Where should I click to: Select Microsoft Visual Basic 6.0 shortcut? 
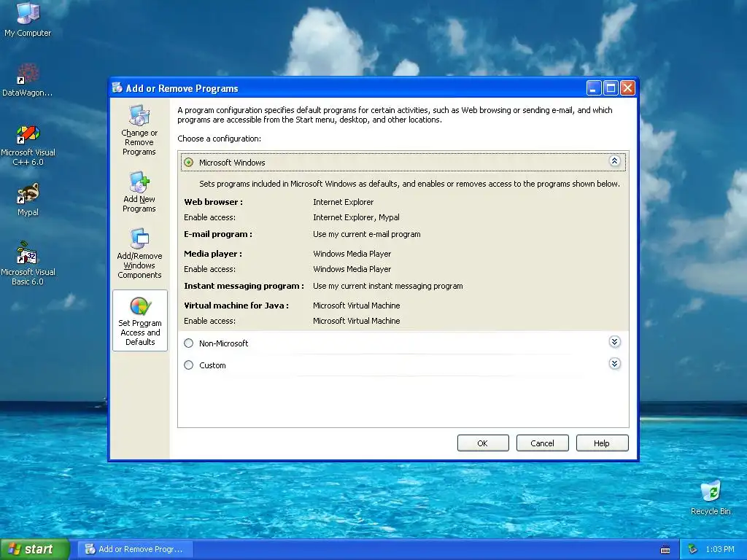28,263
